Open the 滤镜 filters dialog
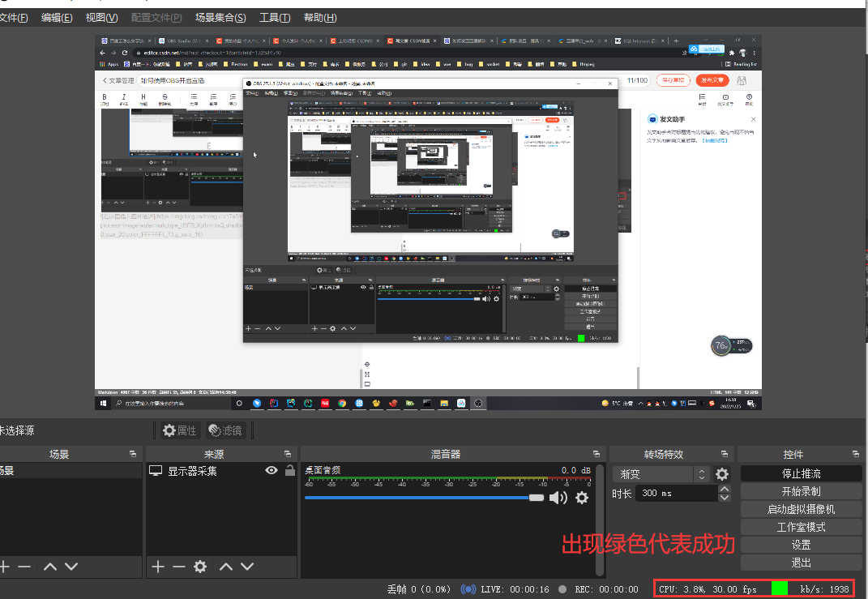The image size is (868, 599). click(x=226, y=430)
